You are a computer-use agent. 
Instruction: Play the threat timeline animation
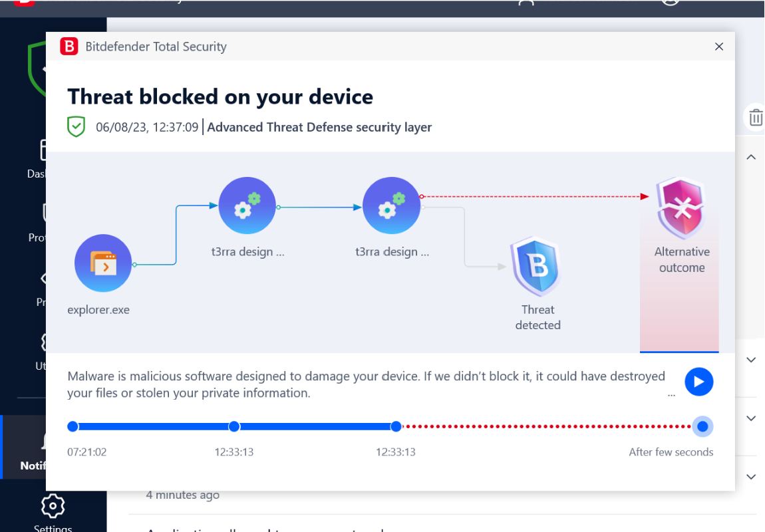click(698, 382)
